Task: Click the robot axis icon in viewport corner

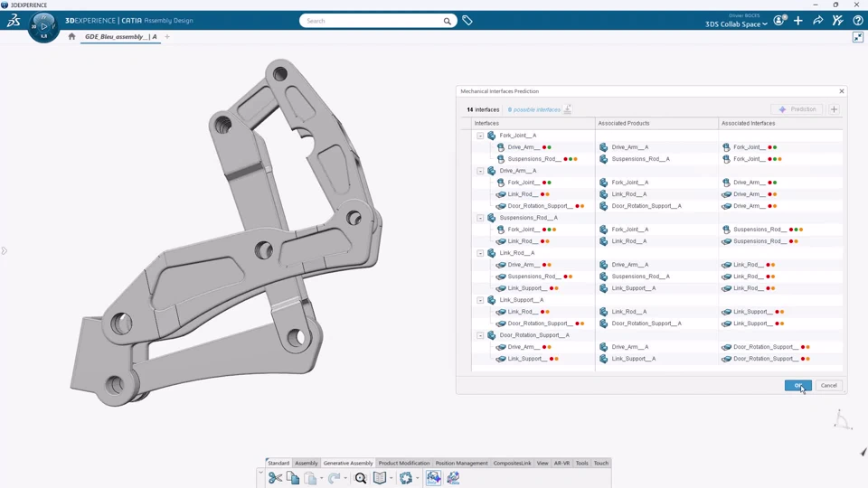Action: click(x=843, y=419)
